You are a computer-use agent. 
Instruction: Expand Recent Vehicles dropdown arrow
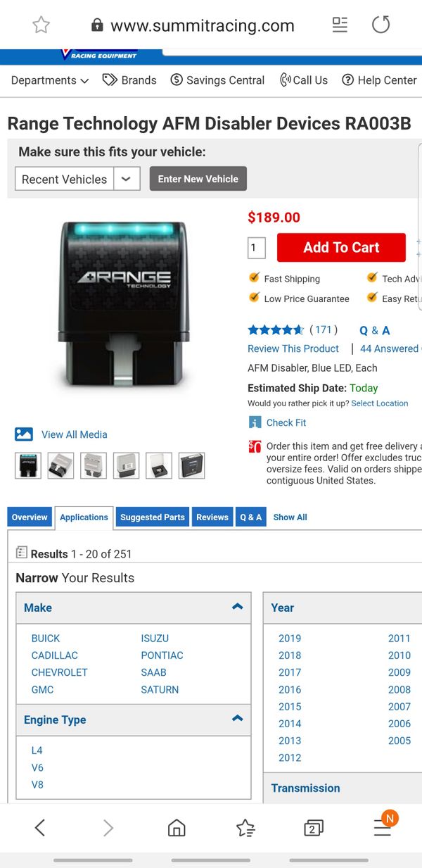pyautogui.click(x=127, y=179)
